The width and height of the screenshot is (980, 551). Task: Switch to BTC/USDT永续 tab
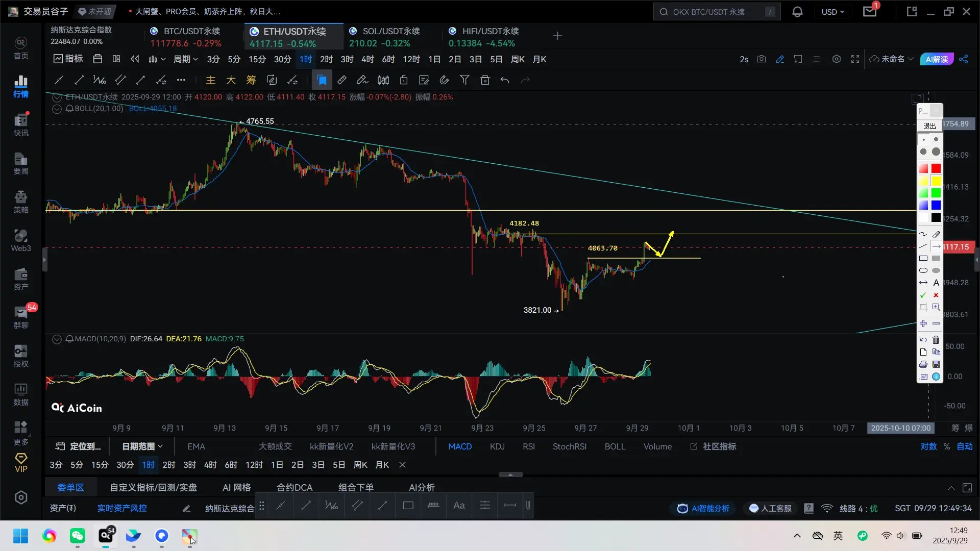point(186,37)
